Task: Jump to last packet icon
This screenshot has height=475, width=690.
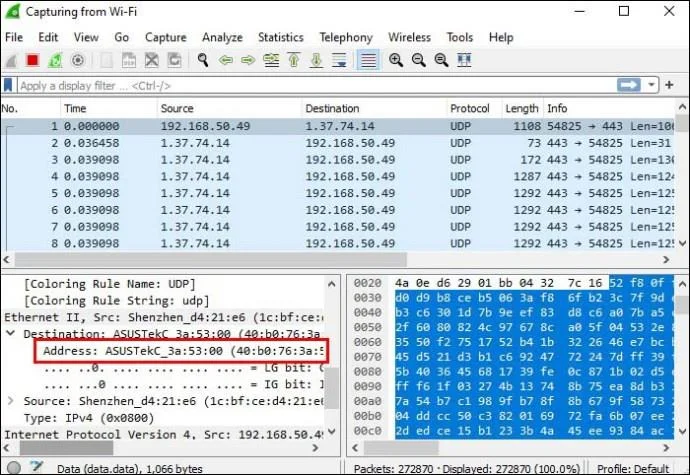Action: [316, 60]
